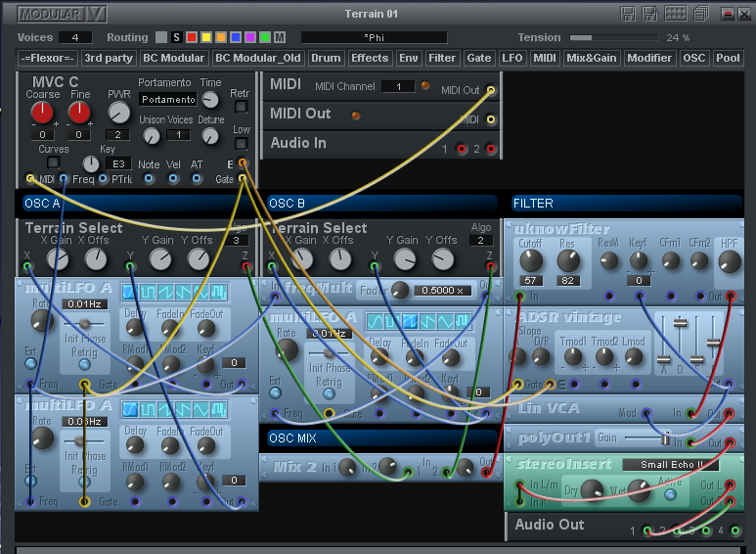
Task: Click the Mix&Gain category button
Action: (592, 58)
